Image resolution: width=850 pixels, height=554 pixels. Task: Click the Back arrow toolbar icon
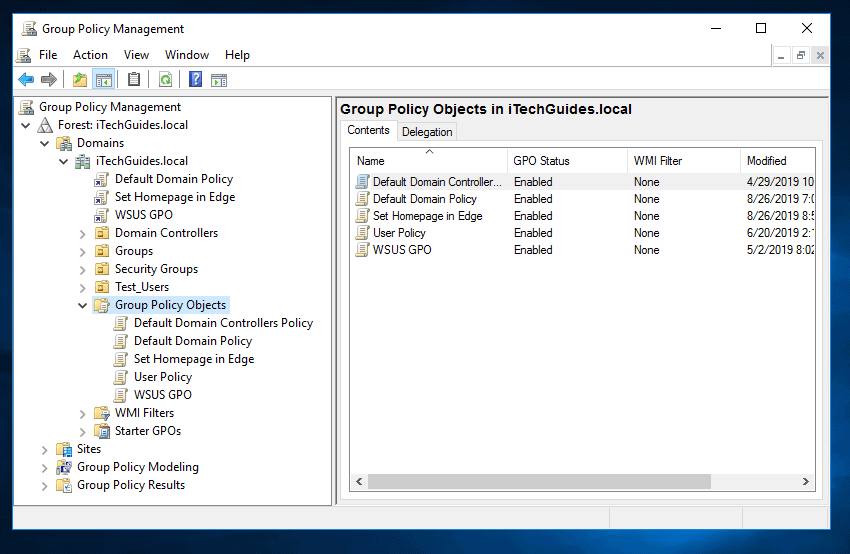pyautogui.click(x=26, y=80)
